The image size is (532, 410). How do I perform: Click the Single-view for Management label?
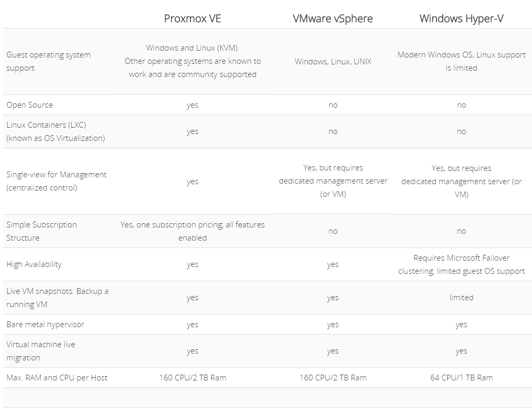(56, 181)
